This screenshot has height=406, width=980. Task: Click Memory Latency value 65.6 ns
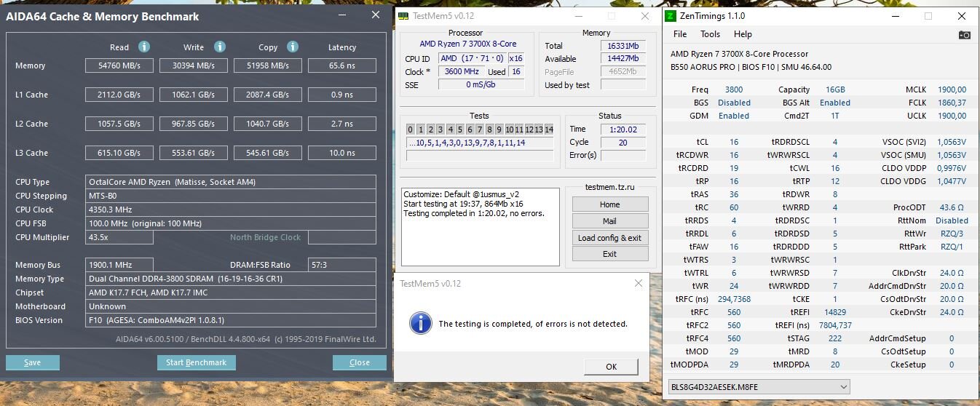tap(342, 65)
